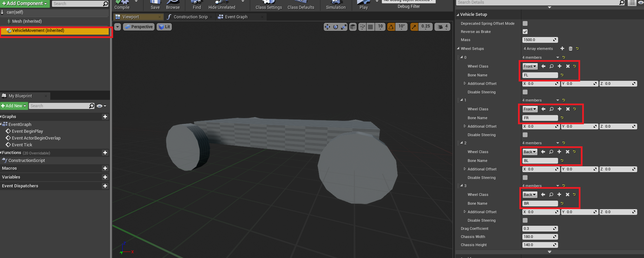Open rotation snap 10° dropdown
Screen dimensions: 644x258
(x=401, y=27)
